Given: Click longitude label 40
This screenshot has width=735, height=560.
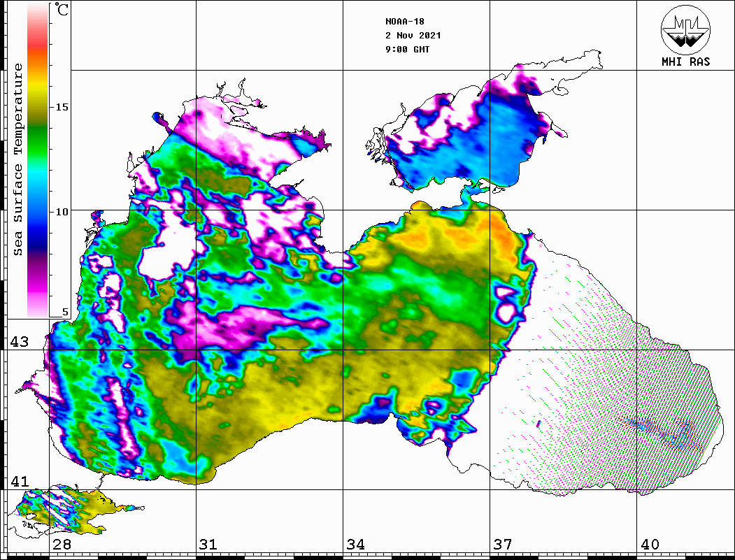Looking at the screenshot, I should [x=650, y=545].
